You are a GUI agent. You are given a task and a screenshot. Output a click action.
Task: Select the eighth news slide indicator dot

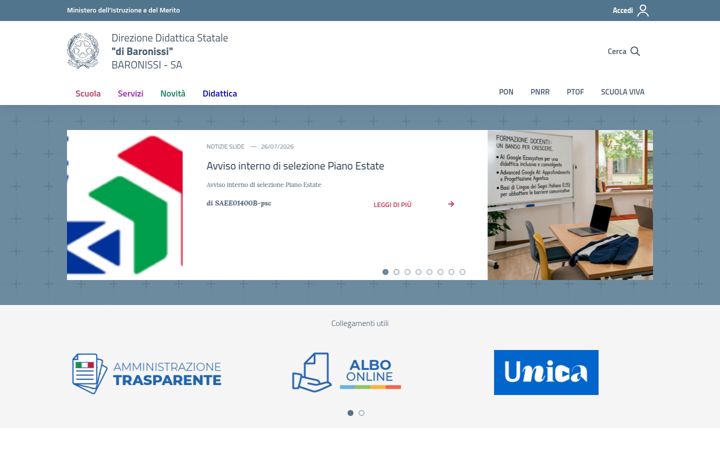pyautogui.click(x=462, y=272)
